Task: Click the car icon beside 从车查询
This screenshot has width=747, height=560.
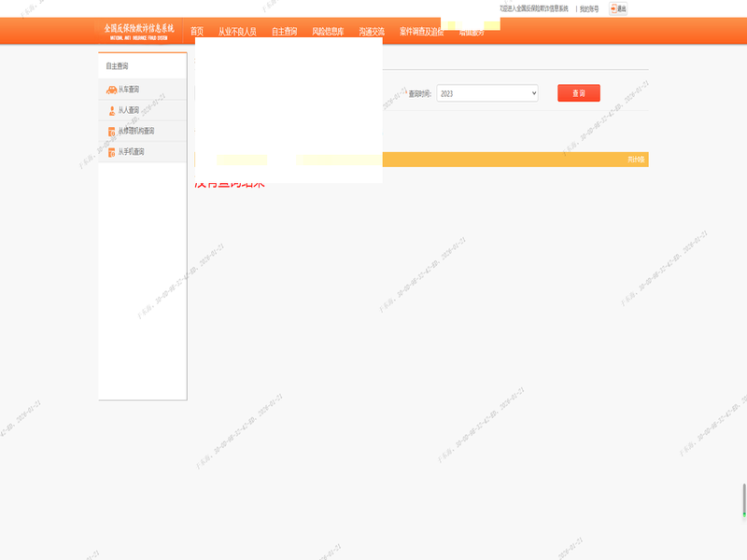Action: pyautogui.click(x=111, y=90)
